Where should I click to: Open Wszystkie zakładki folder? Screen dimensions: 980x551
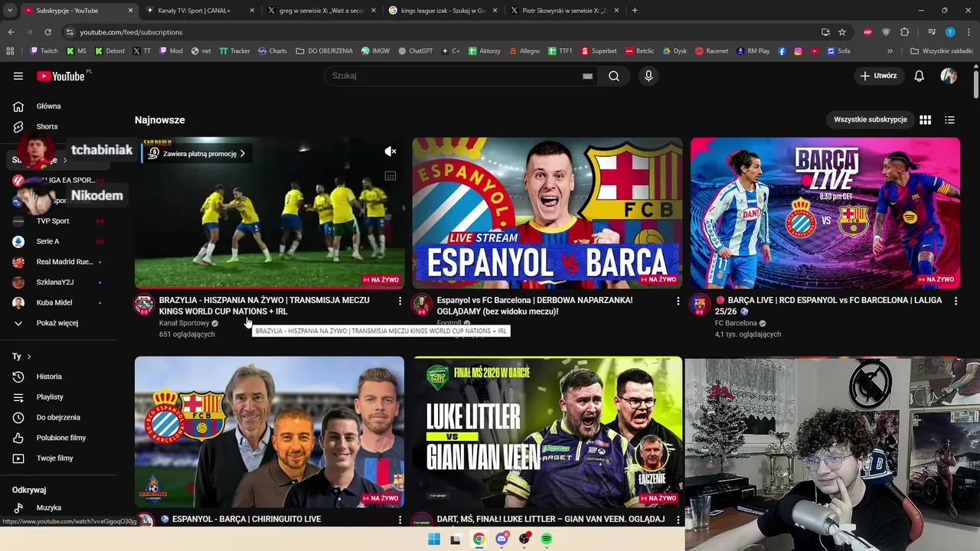(941, 51)
